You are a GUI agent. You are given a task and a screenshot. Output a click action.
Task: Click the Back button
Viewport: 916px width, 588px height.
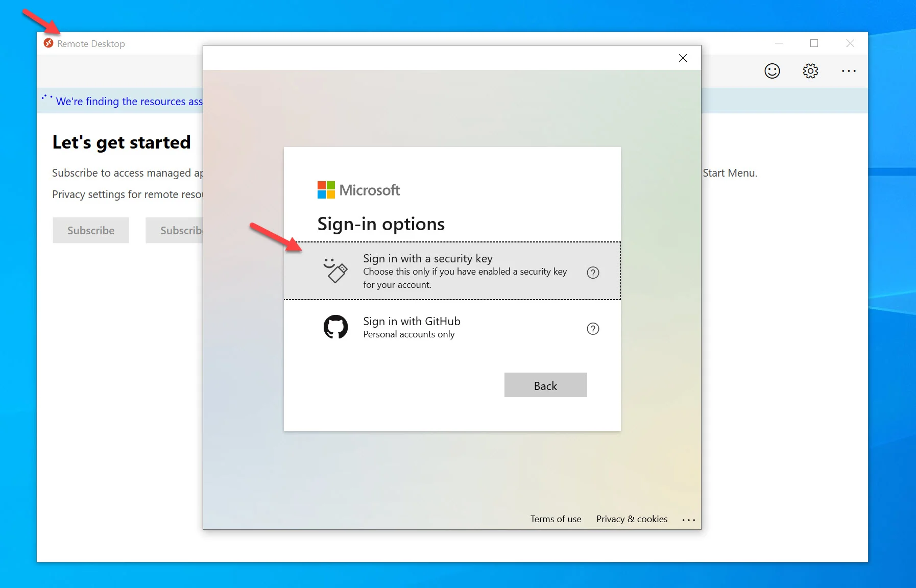(x=545, y=385)
